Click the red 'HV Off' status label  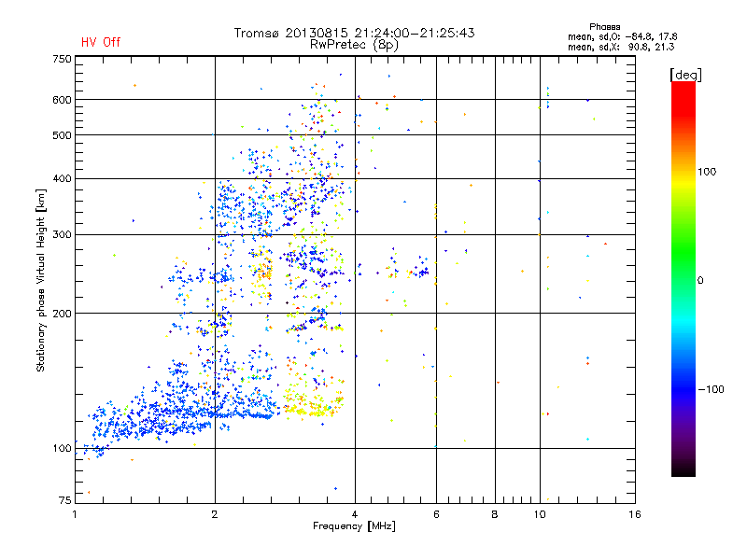[101, 42]
